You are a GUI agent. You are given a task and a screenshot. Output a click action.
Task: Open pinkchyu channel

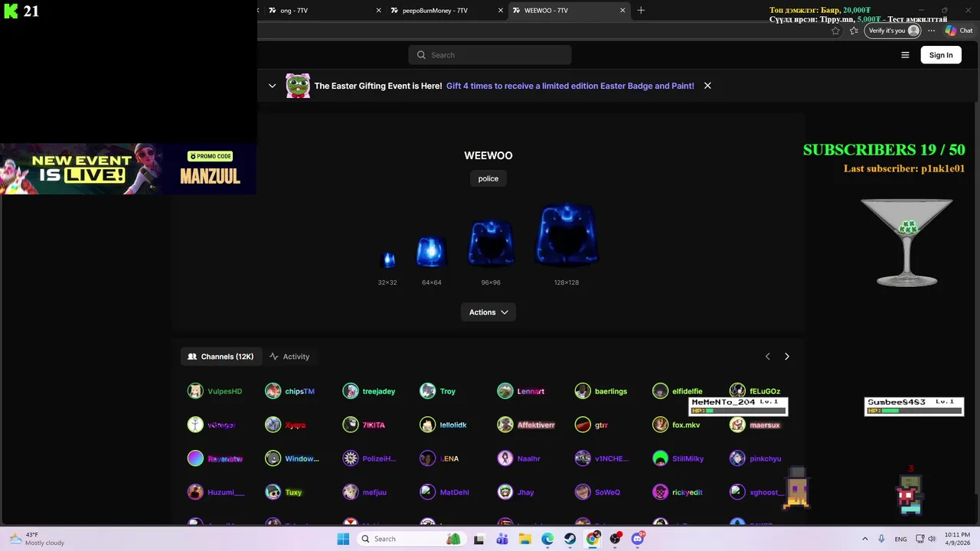pyautogui.click(x=756, y=458)
